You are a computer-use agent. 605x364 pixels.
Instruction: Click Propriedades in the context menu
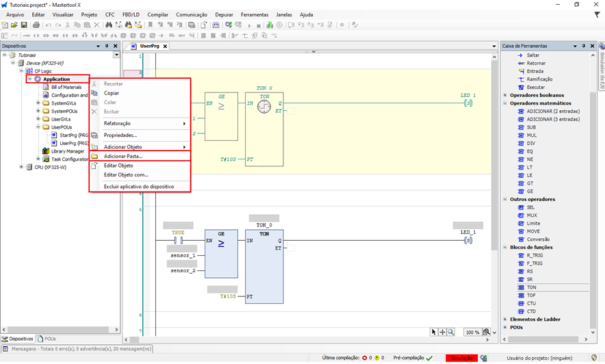[x=120, y=135]
